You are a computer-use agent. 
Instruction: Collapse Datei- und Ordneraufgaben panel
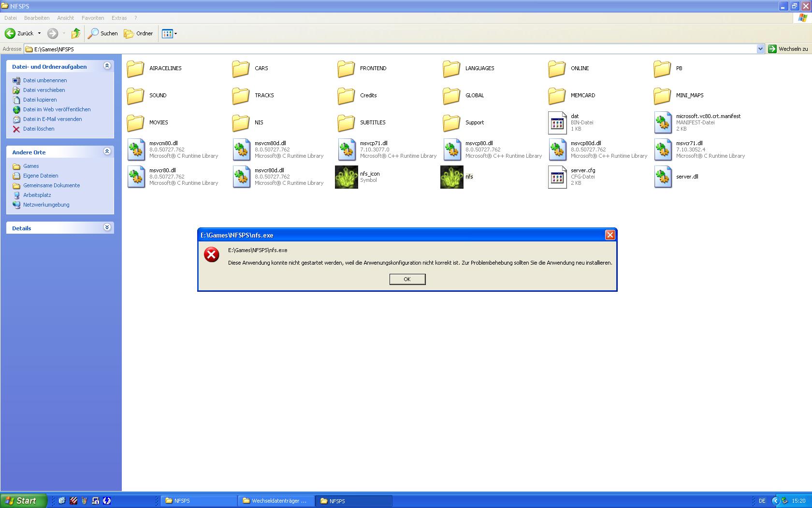(x=107, y=66)
